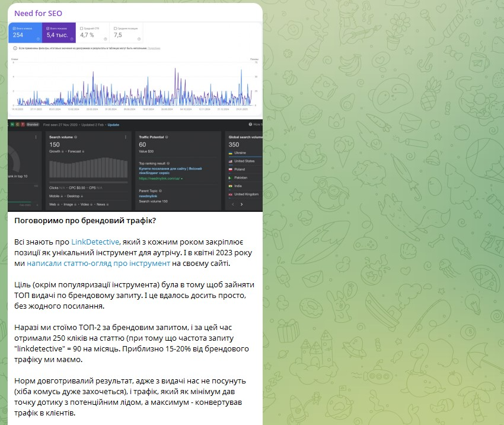Click the help icon on the 4,7 % CTR card
Image resolution: width=504 pixels, height=425 pixels.
tap(105, 39)
